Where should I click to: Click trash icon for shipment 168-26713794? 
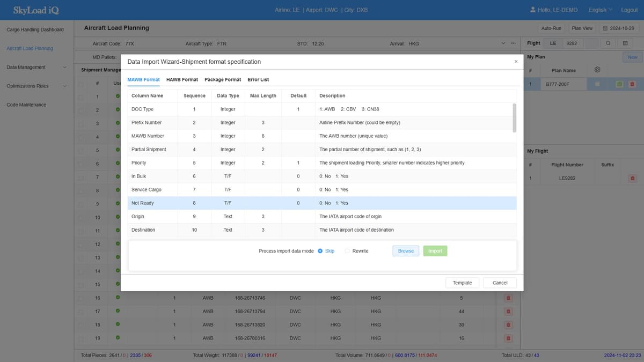click(508, 312)
